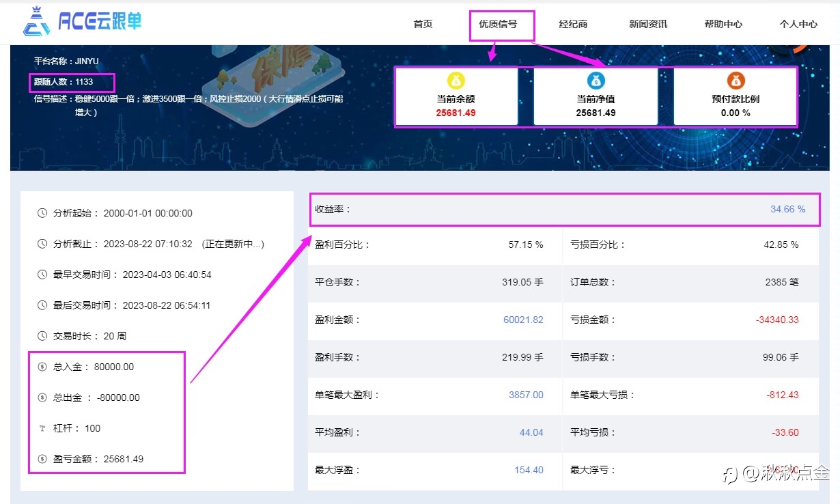
Task: Open the 新闻资讯 section
Action: [648, 24]
